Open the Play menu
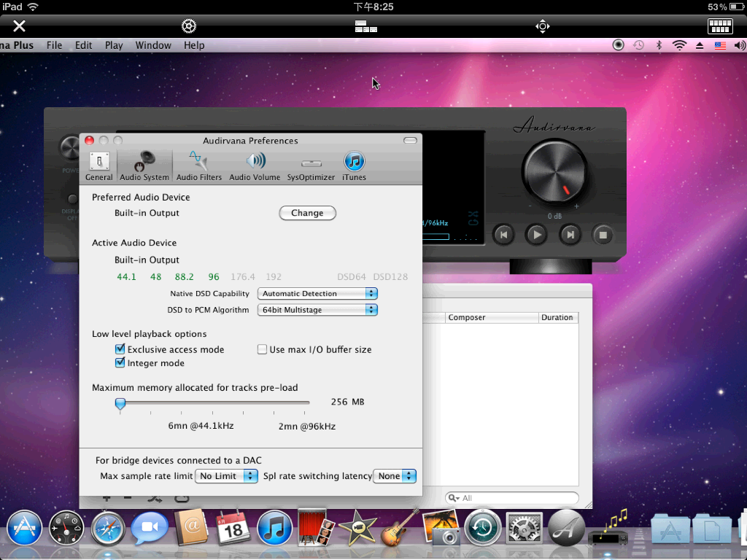The image size is (747, 560). point(114,45)
